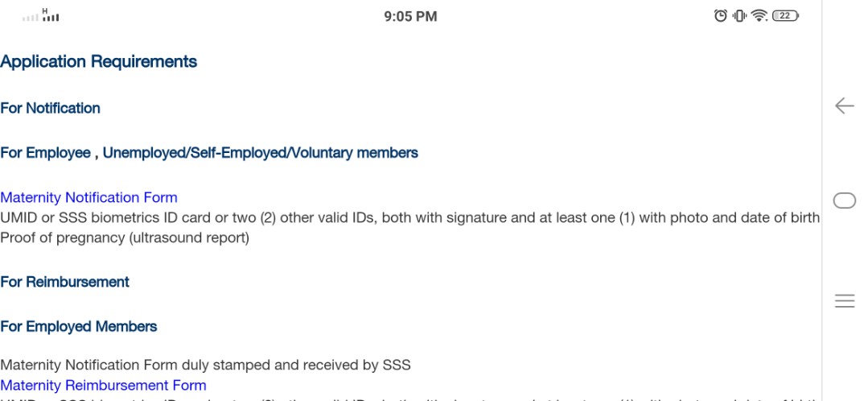Open the Maternity Reimbursement Form link

pyautogui.click(x=103, y=385)
